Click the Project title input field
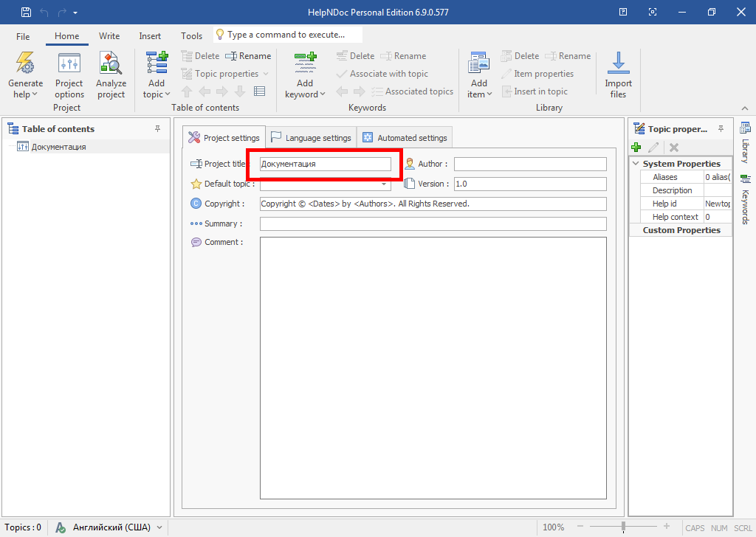Viewport: 756px width, 537px height. (326, 164)
